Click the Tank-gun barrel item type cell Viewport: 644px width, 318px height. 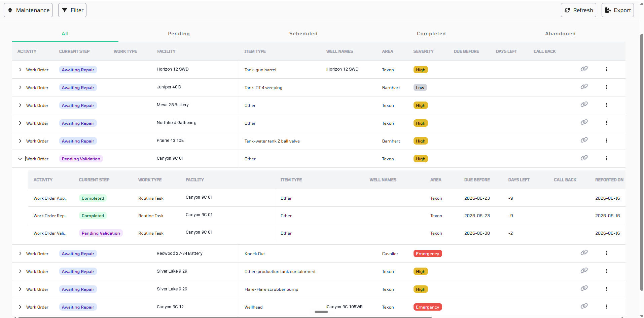pyautogui.click(x=260, y=70)
